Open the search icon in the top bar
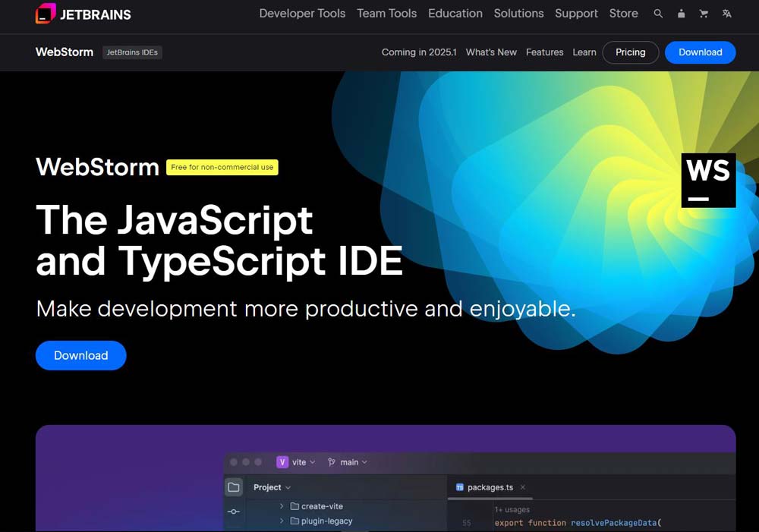Viewport: 759px width, 532px height. tap(657, 13)
